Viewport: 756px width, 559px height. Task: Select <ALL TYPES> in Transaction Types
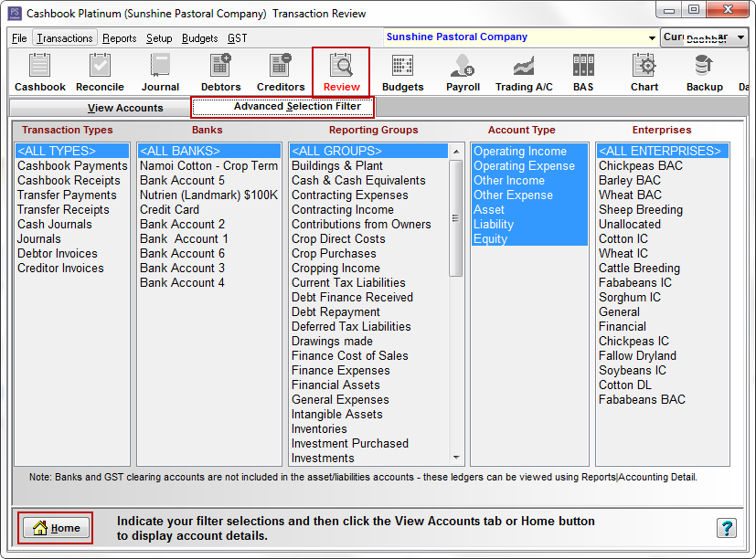[x=72, y=151]
